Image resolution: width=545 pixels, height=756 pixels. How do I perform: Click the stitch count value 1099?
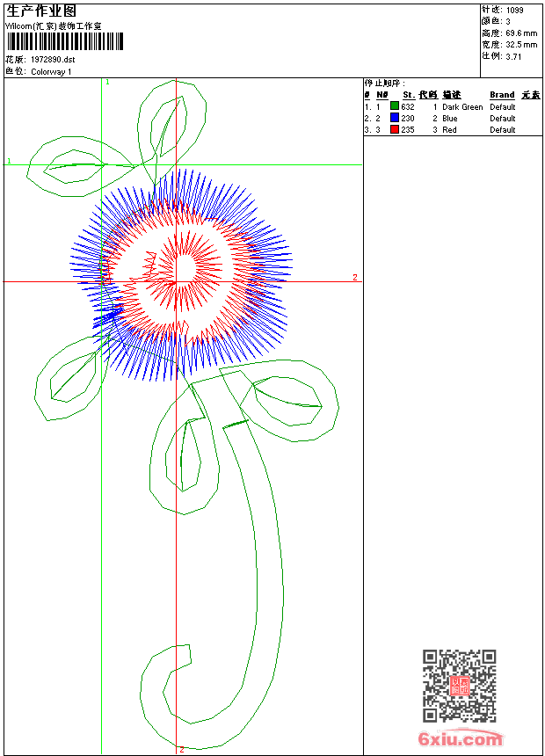pyautogui.click(x=515, y=10)
